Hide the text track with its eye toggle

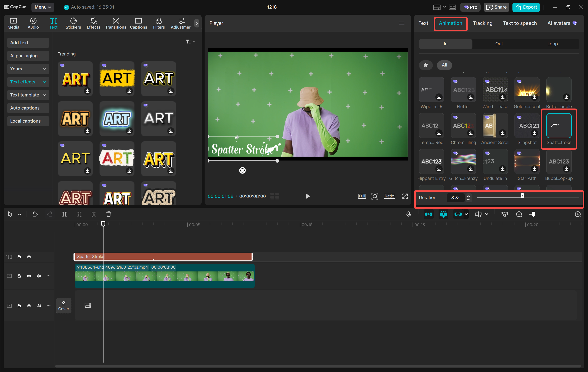point(29,257)
